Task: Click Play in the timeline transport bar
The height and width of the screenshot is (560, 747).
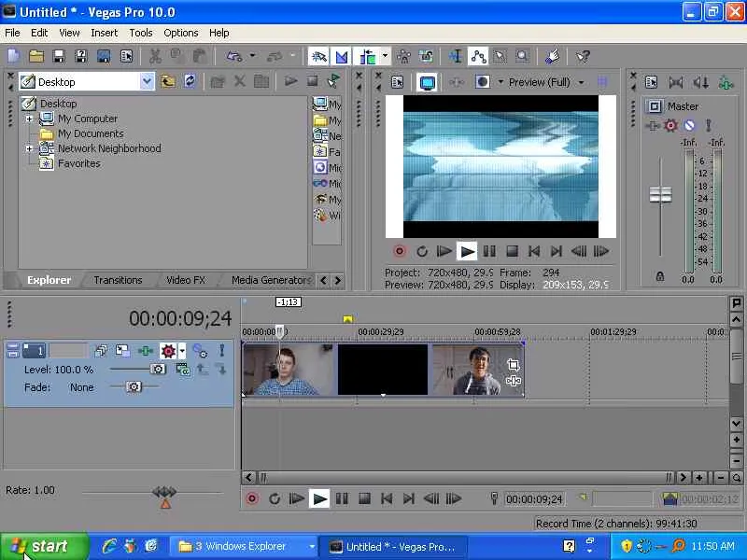Action: (319, 498)
